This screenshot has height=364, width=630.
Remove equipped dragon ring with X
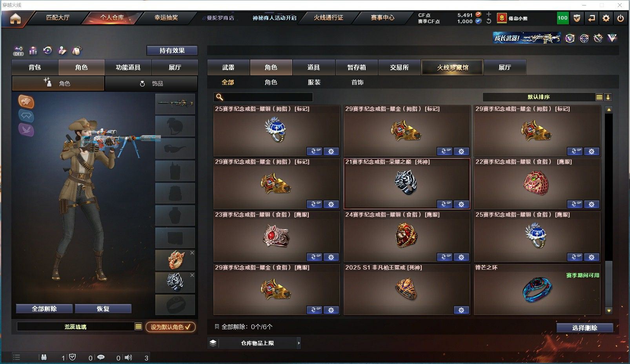point(192,253)
